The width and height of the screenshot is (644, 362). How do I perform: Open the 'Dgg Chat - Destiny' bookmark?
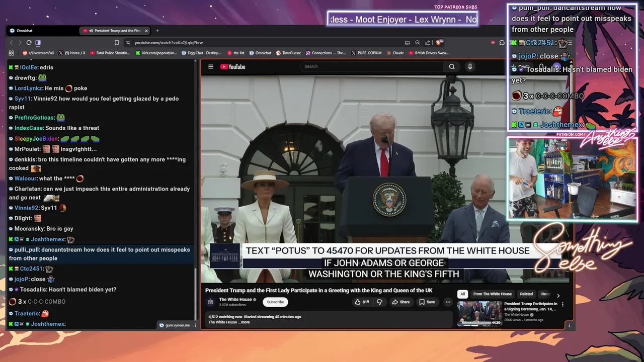(x=201, y=53)
